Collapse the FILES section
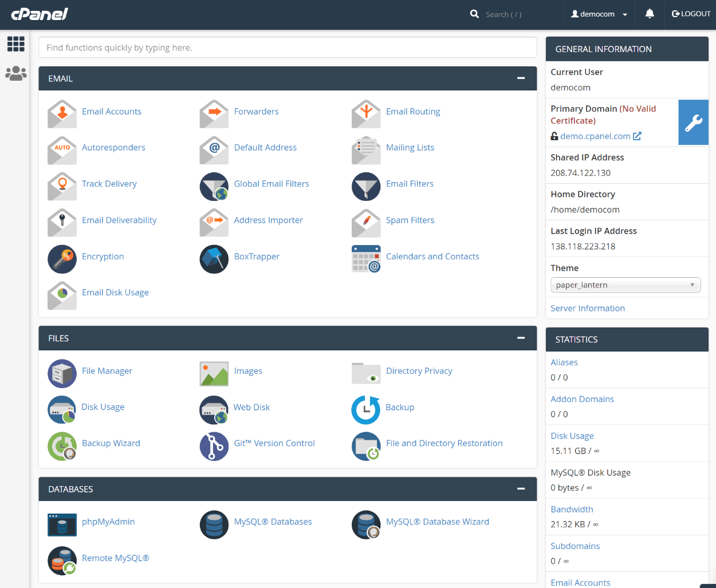 521,338
